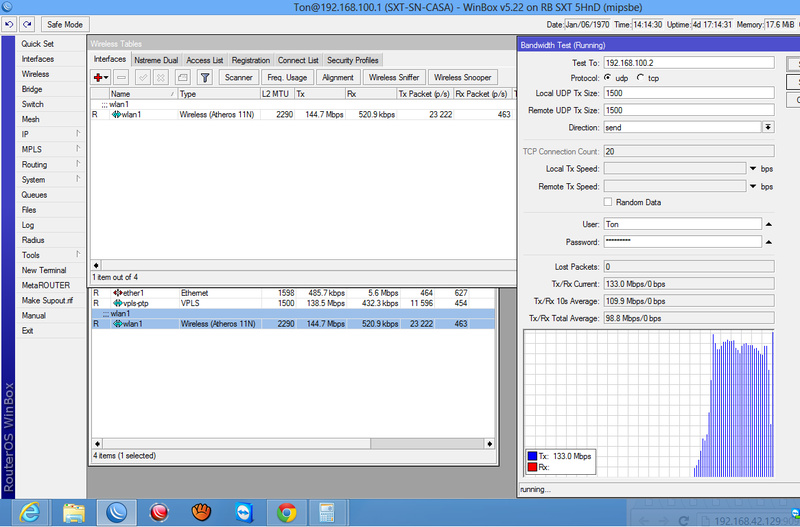Open Google Chrome from the taskbar

click(286, 513)
